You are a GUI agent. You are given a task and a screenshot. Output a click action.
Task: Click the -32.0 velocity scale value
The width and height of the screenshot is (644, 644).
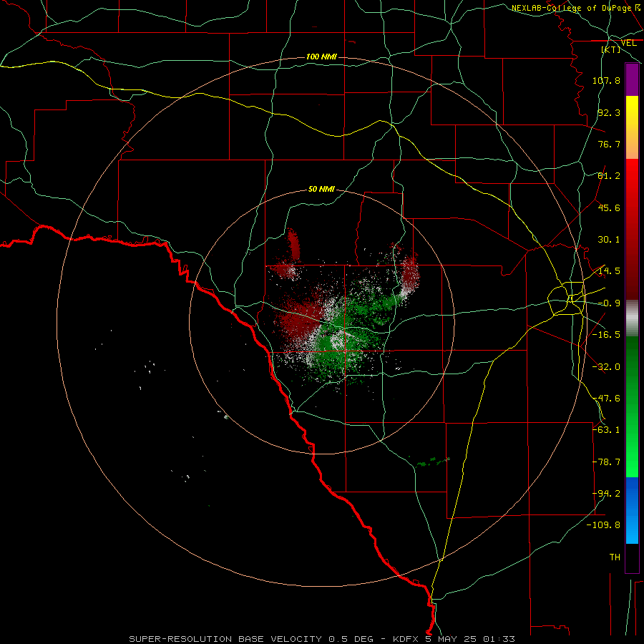[x=606, y=367]
